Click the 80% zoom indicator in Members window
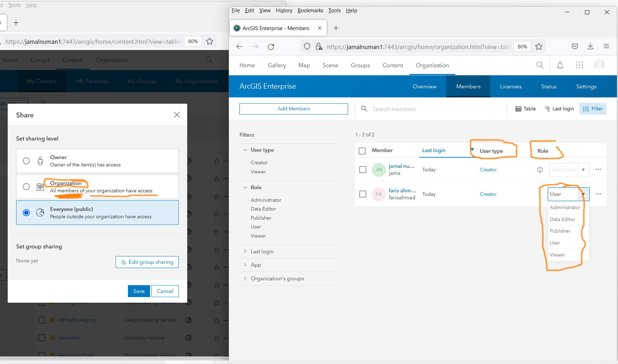Screen dimensions: 618x364 click(x=522, y=47)
